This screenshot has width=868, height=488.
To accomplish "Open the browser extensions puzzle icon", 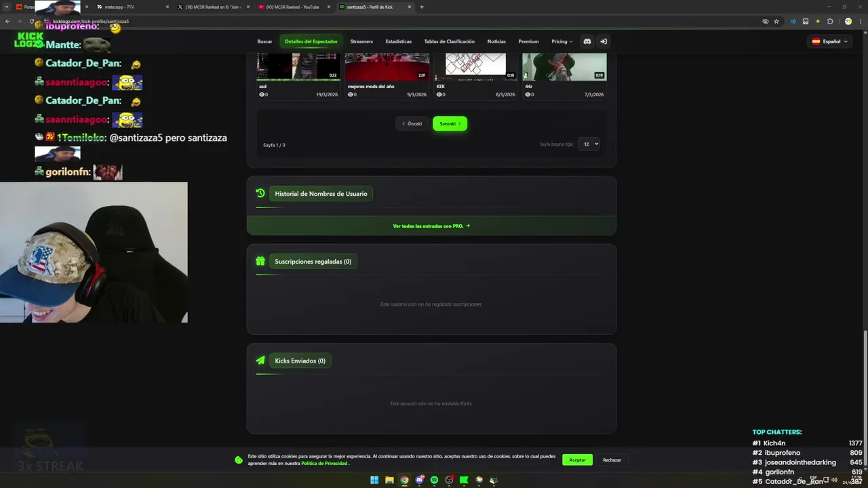I will click(x=830, y=21).
